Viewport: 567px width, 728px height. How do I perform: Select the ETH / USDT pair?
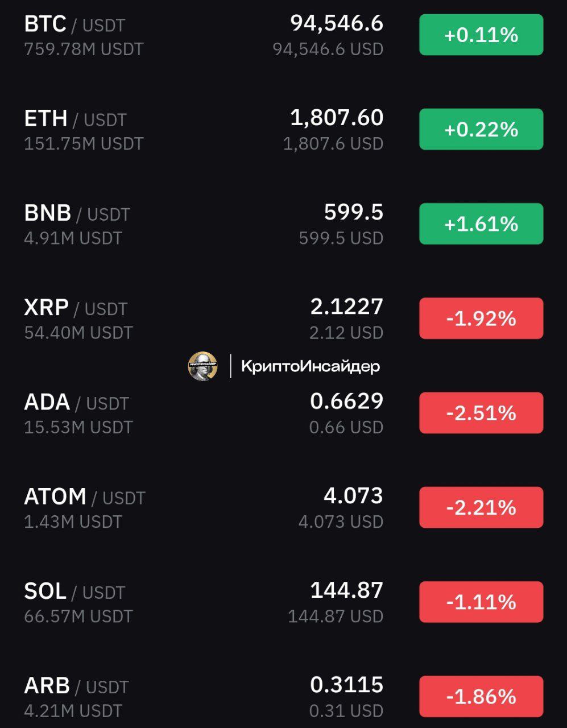pos(75,119)
